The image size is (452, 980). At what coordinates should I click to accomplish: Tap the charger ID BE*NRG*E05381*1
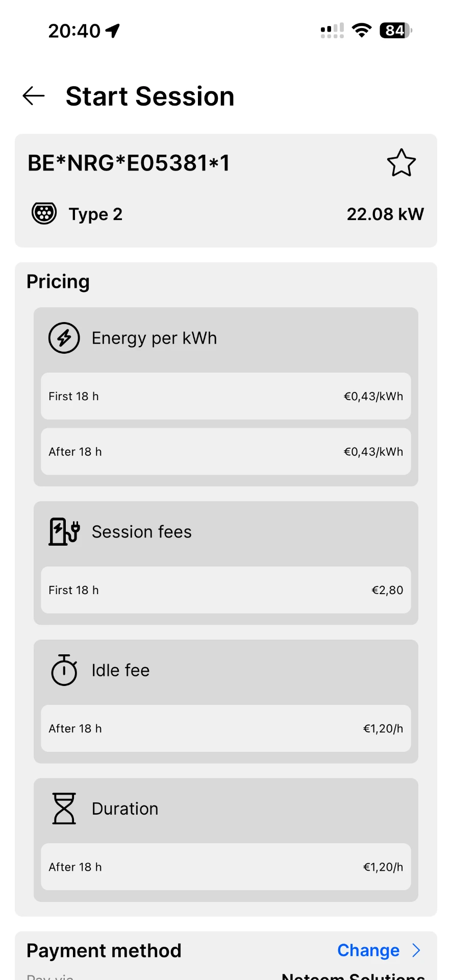click(129, 163)
